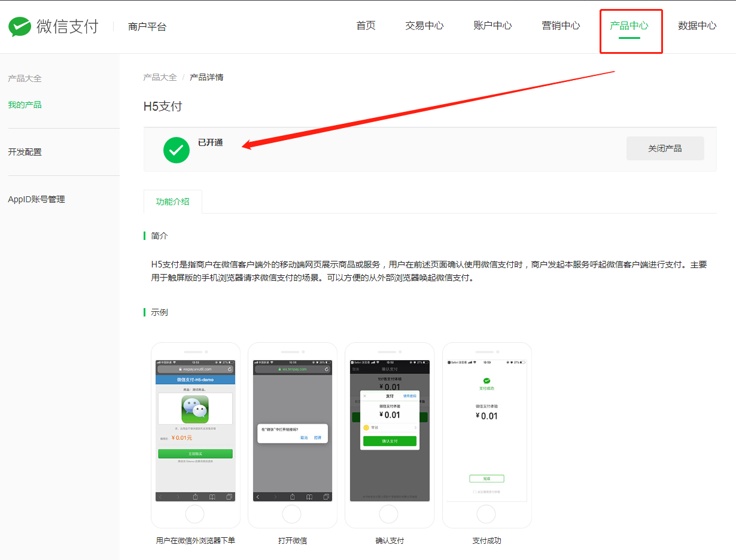Click the 关闭产品 button

click(665, 148)
